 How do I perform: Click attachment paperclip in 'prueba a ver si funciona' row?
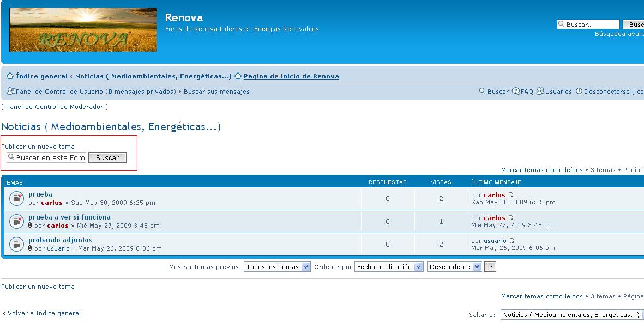click(30, 226)
